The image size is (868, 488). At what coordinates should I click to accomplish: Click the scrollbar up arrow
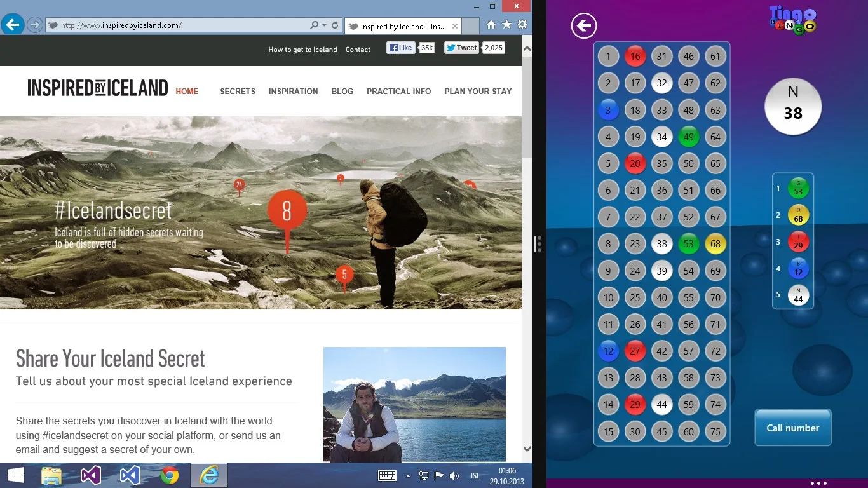click(x=527, y=47)
